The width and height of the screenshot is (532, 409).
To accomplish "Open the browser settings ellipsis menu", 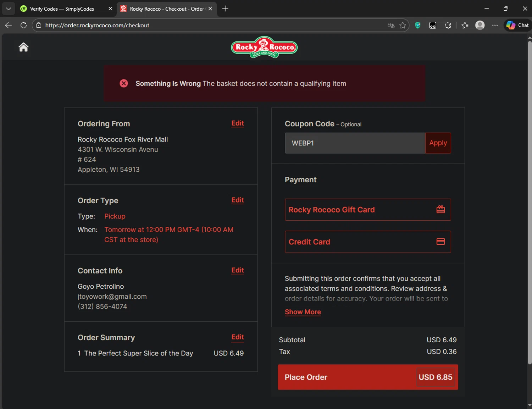I will (x=495, y=25).
